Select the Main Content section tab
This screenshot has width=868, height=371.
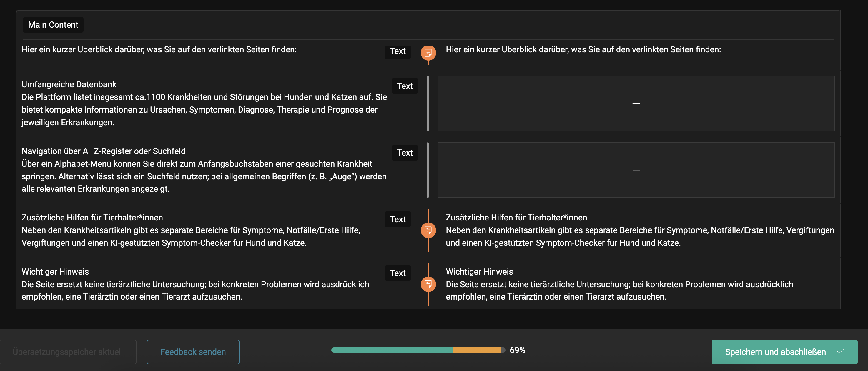point(53,25)
